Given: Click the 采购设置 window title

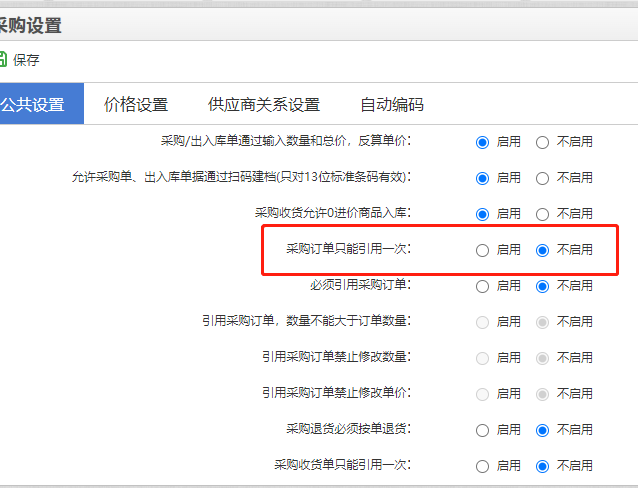Looking at the screenshot, I should (x=31, y=25).
